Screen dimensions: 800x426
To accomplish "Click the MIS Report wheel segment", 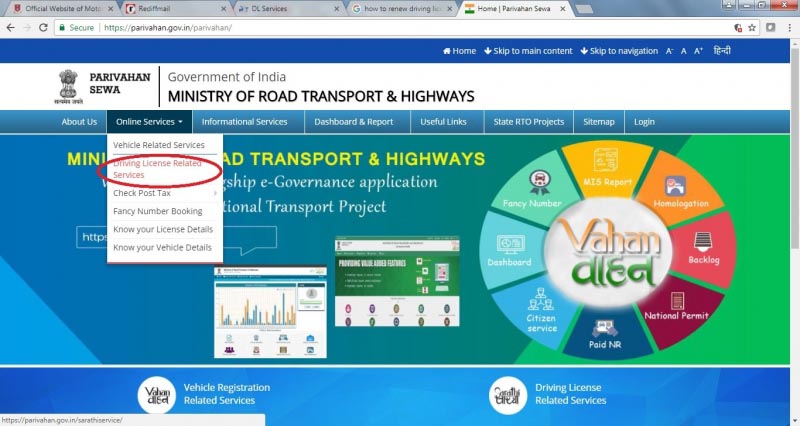I will [x=607, y=168].
